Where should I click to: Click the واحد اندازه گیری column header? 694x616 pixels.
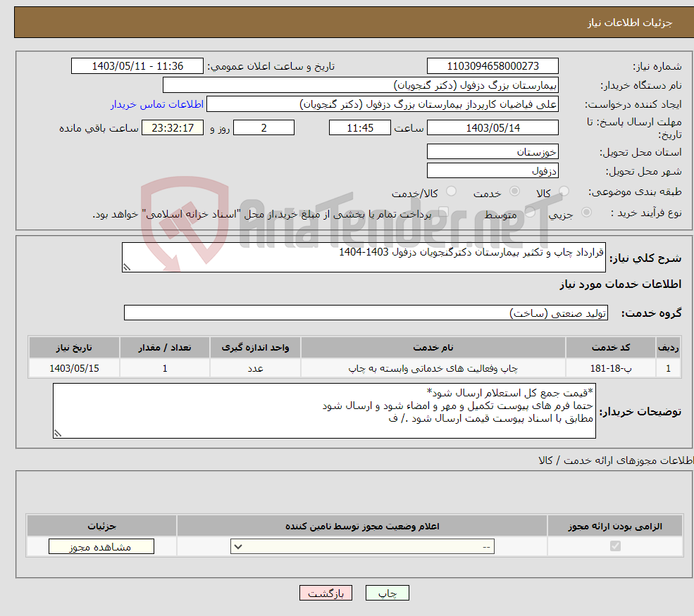[255, 348]
